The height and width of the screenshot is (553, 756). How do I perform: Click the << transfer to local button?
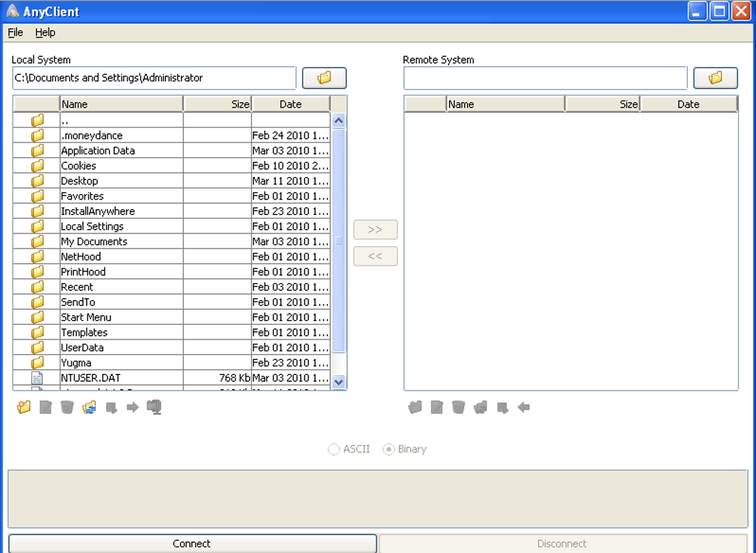point(375,256)
